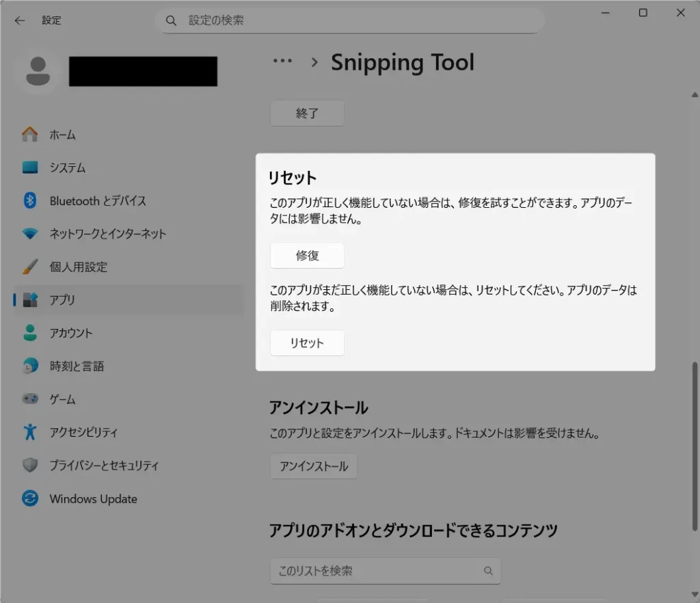Open アカウント settings page
The width and height of the screenshot is (700, 603).
129,332
